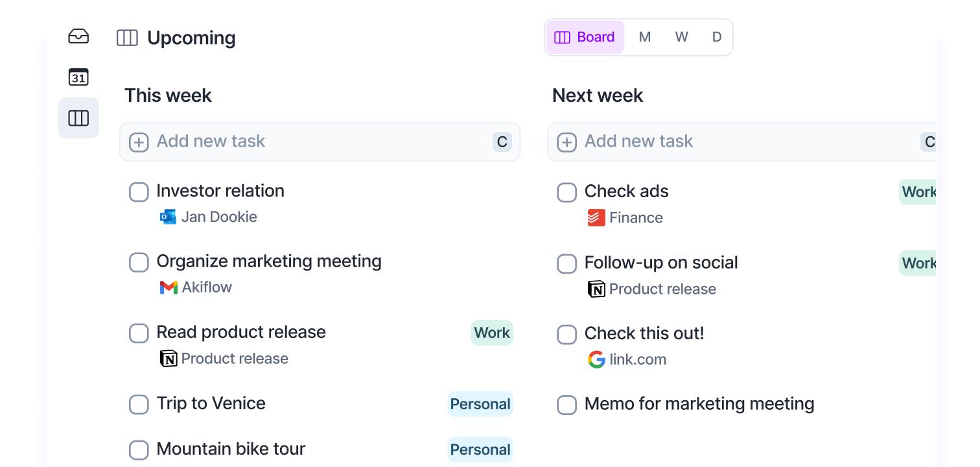Click the plus icon in Next week's Add new task
The width and height of the screenshot is (980, 467).
click(x=567, y=142)
